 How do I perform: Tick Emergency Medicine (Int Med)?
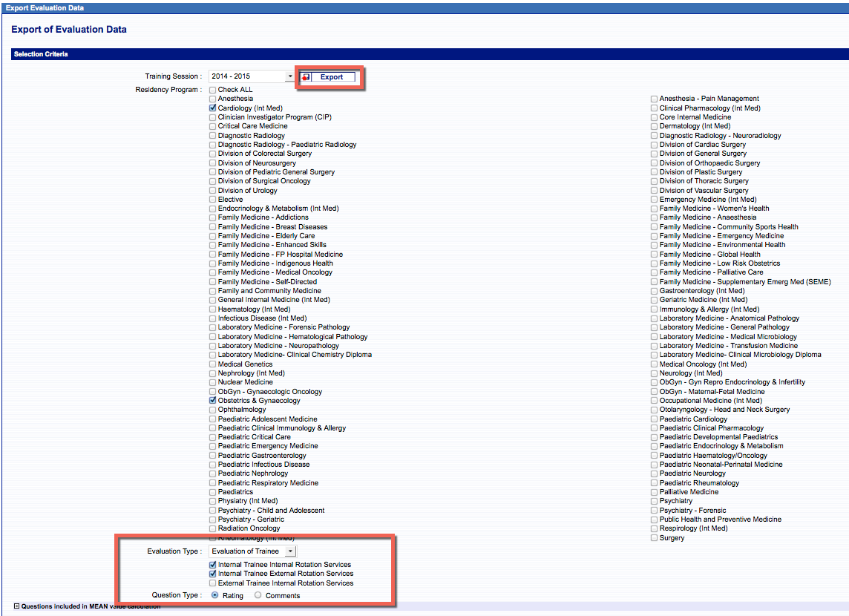pyautogui.click(x=654, y=200)
